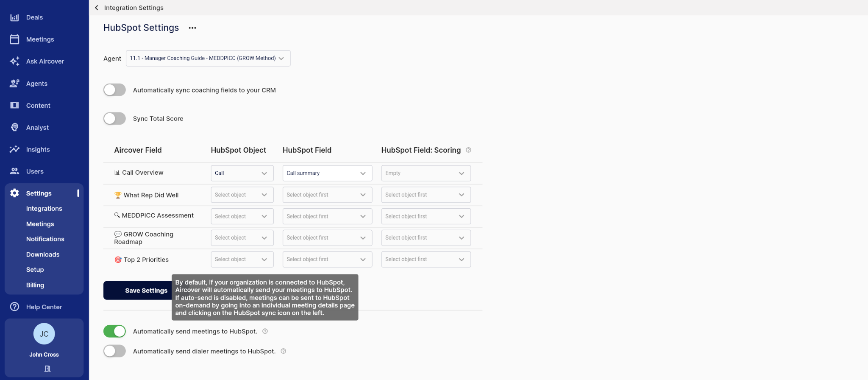Open the Agent selection dropdown
The width and height of the screenshot is (868, 380).
click(208, 58)
